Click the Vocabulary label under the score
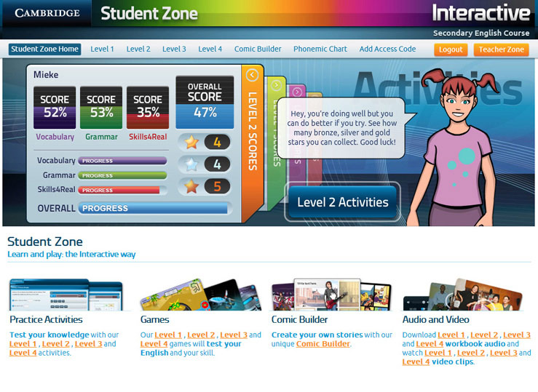538x392 pixels. pyautogui.click(x=55, y=137)
